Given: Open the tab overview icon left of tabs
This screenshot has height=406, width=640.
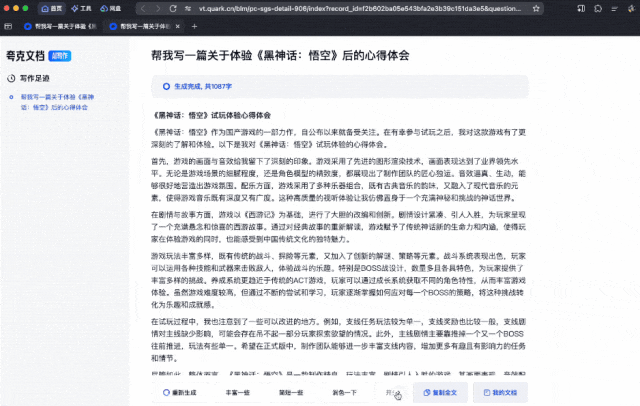Looking at the screenshot, I should (x=8, y=27).
